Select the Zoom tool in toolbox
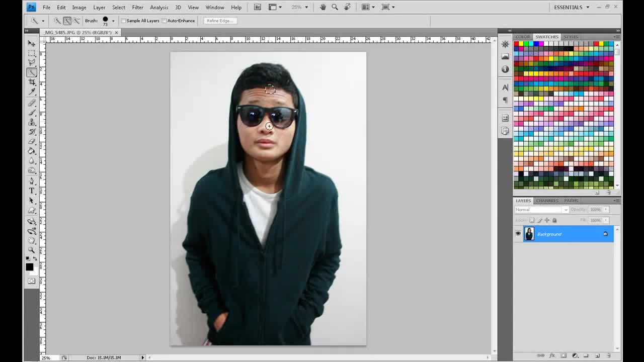 coord(32,250)
